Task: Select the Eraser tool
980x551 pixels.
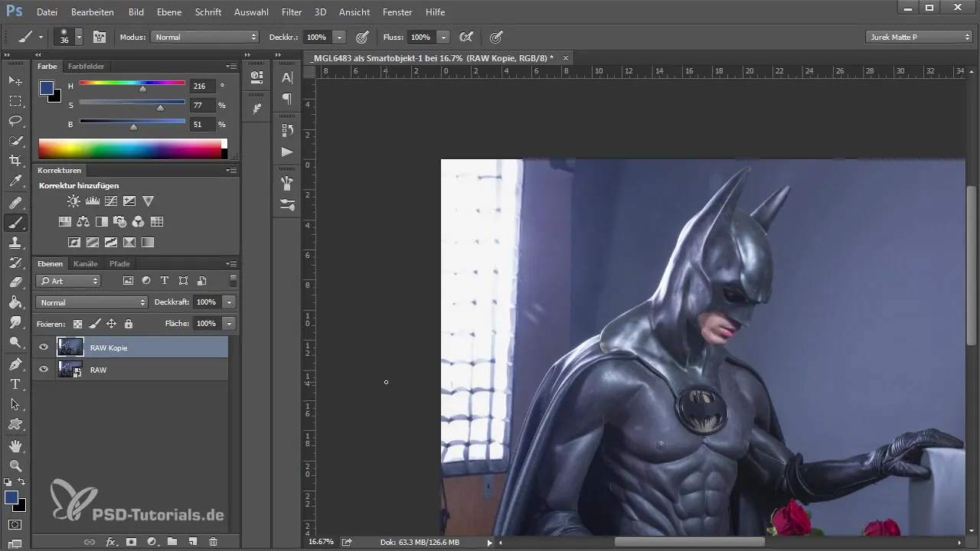Action: (x=15, y=282)
